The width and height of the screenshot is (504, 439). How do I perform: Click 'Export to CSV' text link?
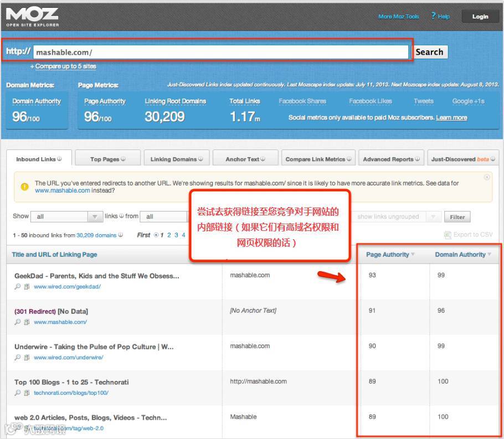(x=473, y=235)
